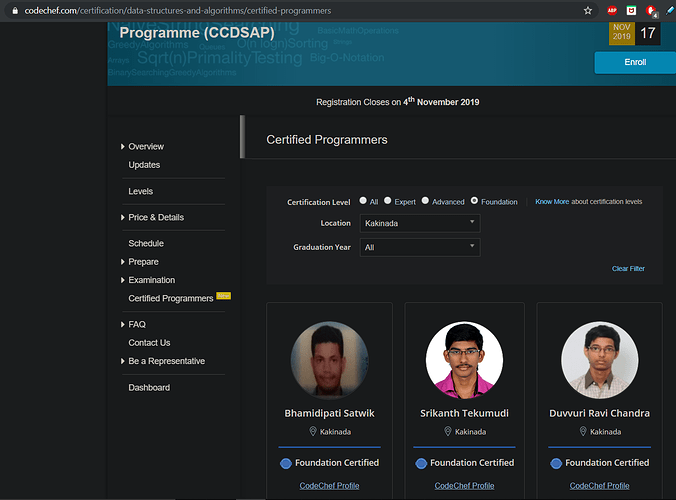Click the NOV 2019 17 date badge
676x500 pixels.
coord(635,33)
